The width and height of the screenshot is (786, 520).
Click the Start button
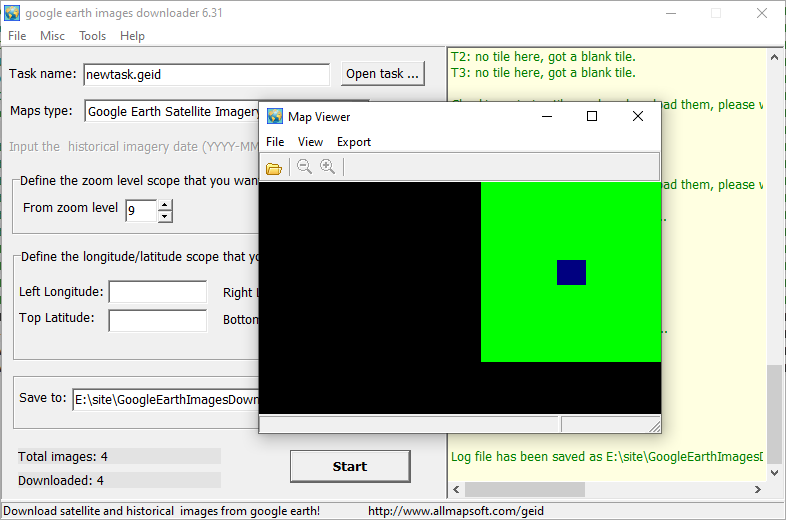pyautogui.click(x=350, y=466)
